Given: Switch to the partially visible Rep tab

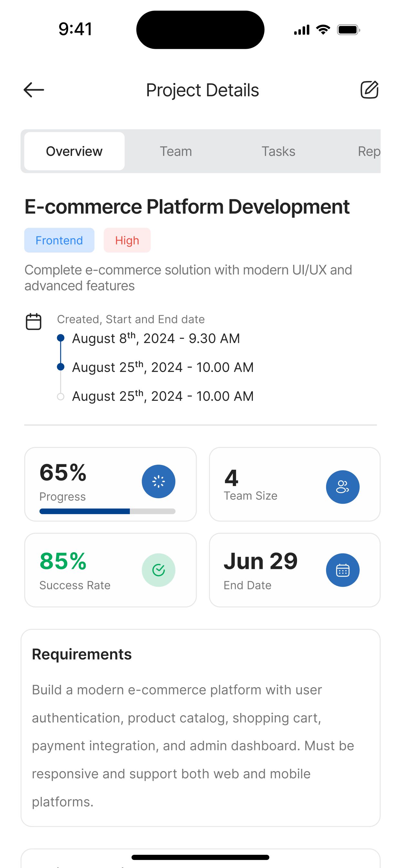Looking at the screenshot, I should coord(369,151).
